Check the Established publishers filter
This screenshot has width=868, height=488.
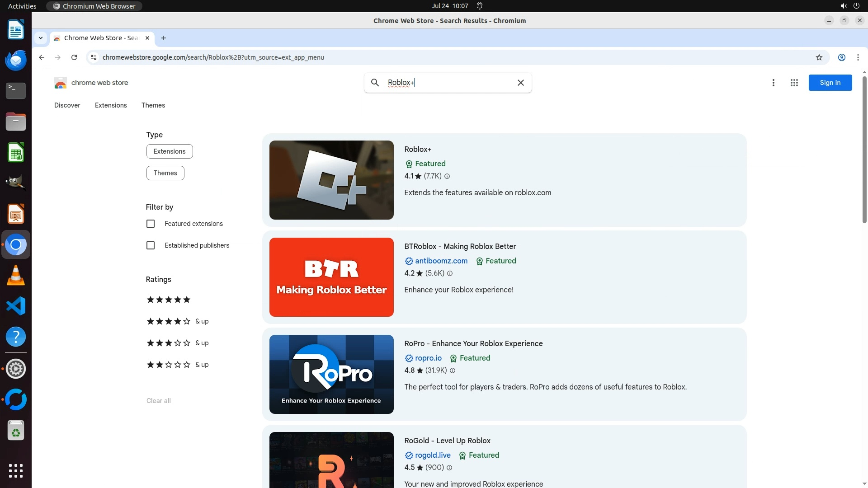click(x=151, y=245)
